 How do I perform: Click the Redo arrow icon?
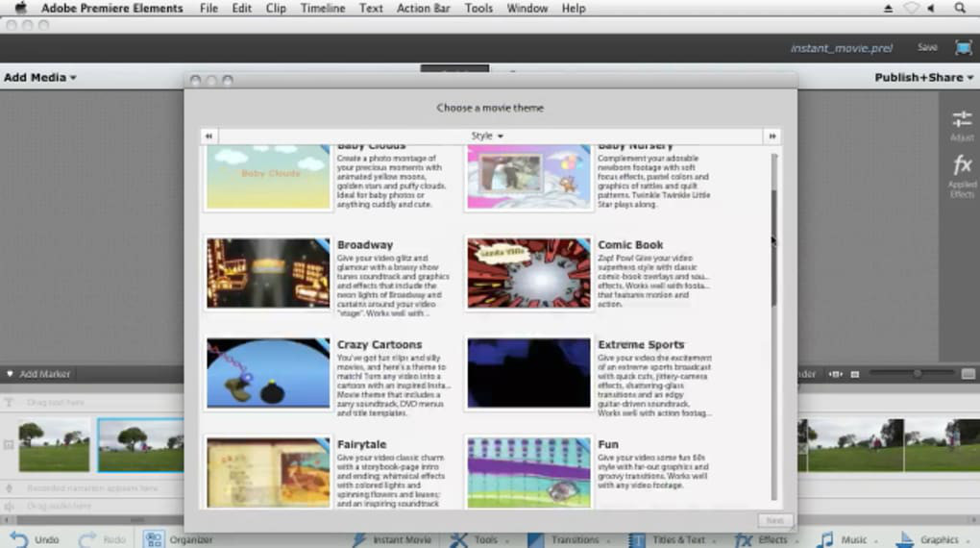[x=87, y=539]
